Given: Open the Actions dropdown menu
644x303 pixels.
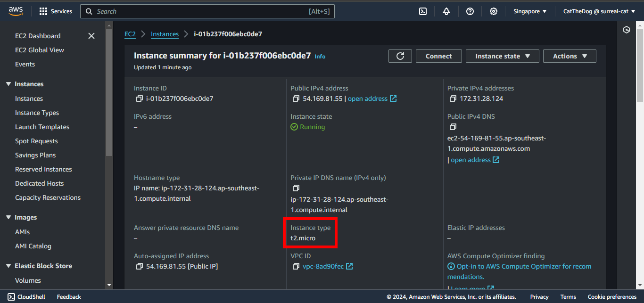Looking at the screenshot, I should (x=570, y=56).
